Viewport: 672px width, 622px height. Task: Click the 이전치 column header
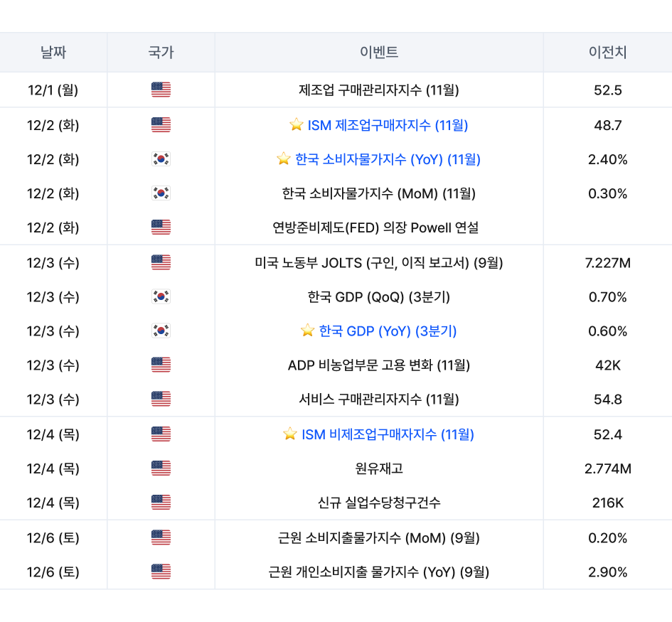click(607, 52)
